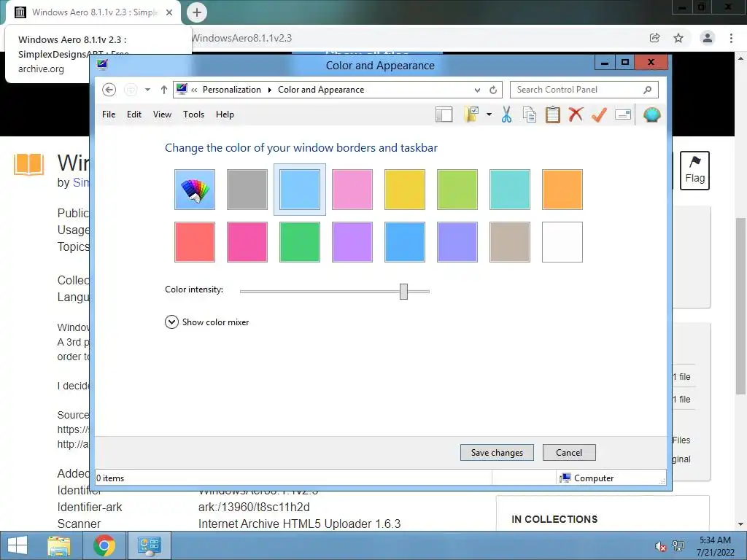Close the Windows Aero browser tab

(169, 12)
